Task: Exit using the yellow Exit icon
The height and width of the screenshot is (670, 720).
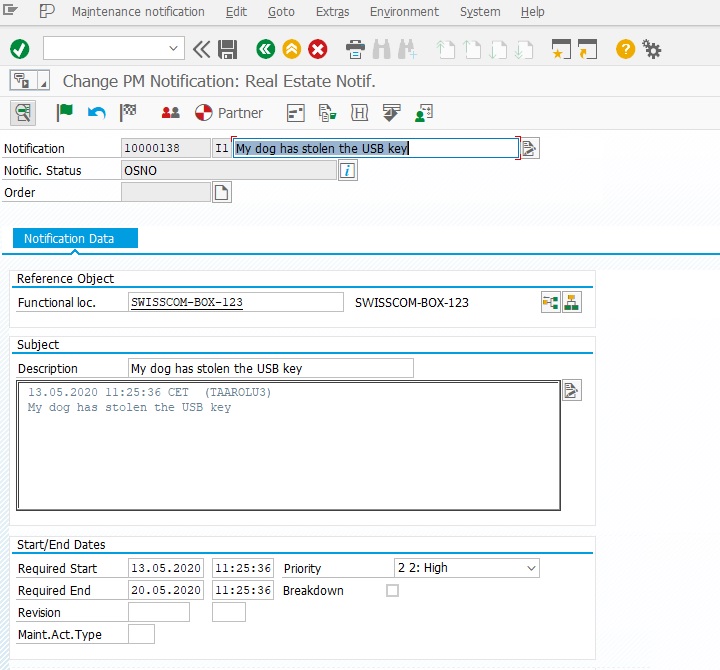Action: [x=292, y=49]
